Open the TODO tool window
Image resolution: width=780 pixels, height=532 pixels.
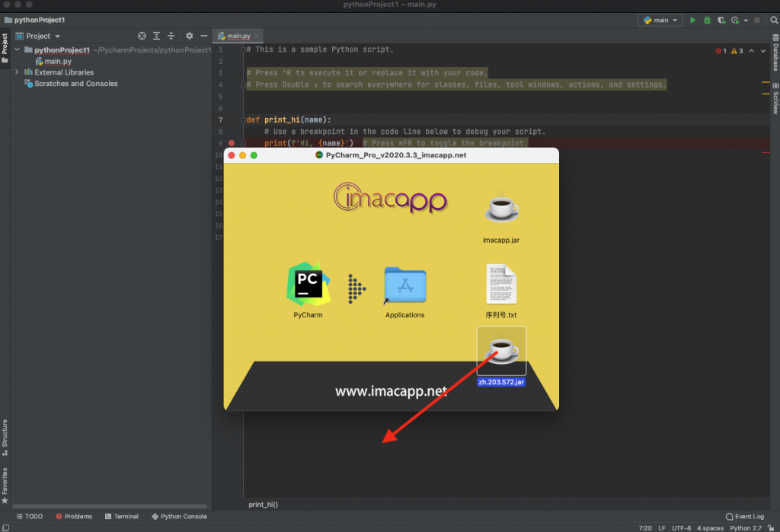(30, 517)
